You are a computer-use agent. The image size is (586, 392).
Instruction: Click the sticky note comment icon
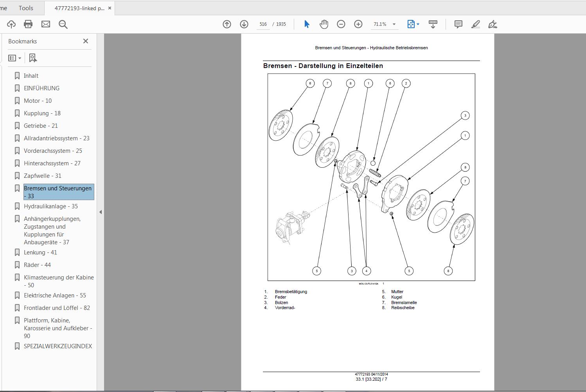coord(457,24)
